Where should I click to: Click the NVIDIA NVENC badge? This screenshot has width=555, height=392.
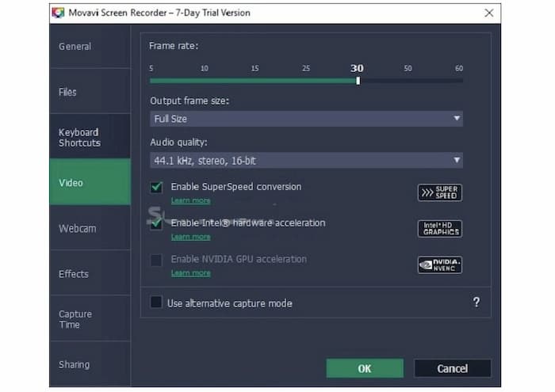pos(439,265)
